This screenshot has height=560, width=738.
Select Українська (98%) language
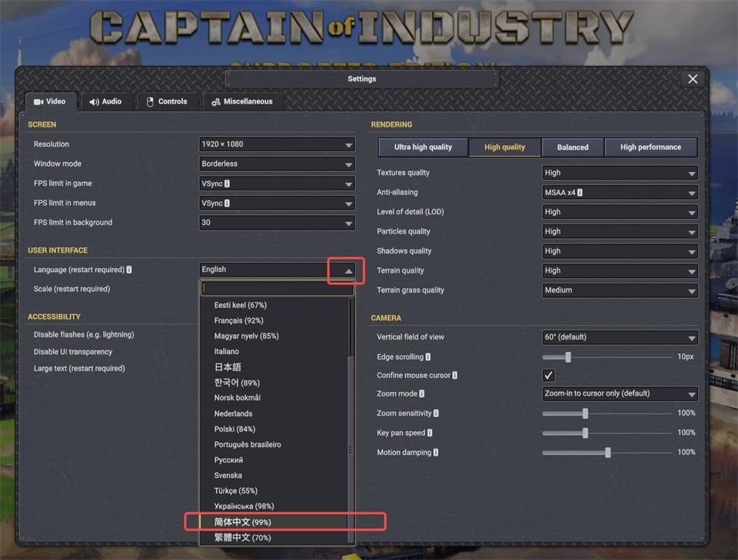click(274, 506)
